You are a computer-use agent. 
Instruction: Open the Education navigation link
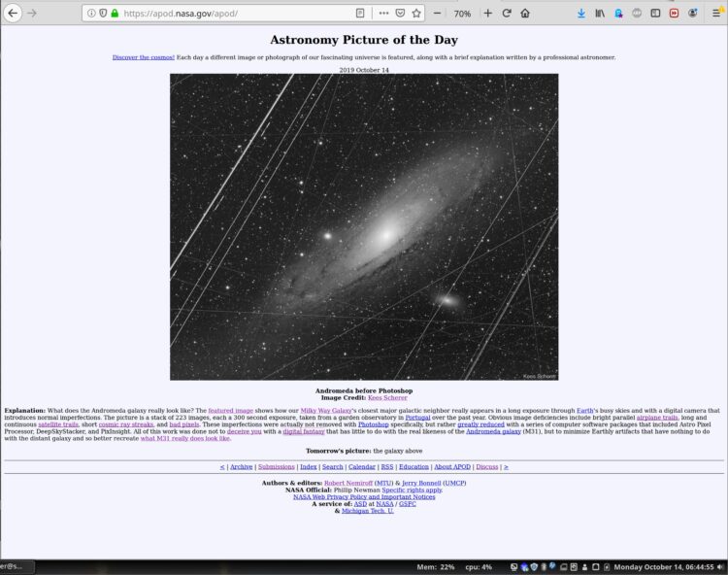(x=414, y=467)
